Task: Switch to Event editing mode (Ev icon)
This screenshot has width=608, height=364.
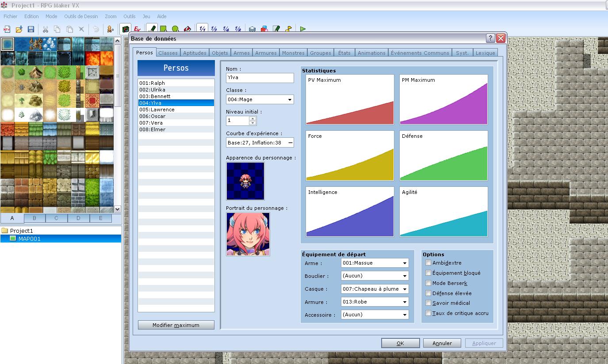Action: coord(137,29)
